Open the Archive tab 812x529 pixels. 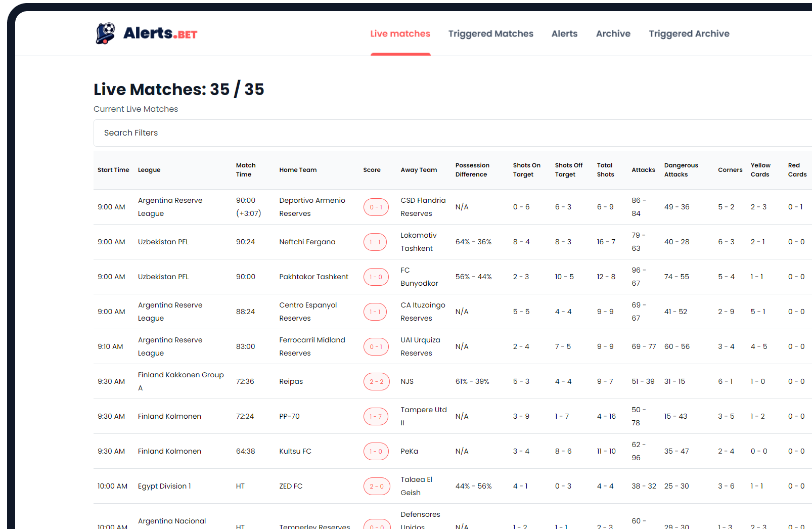click(x=613, y=34)
